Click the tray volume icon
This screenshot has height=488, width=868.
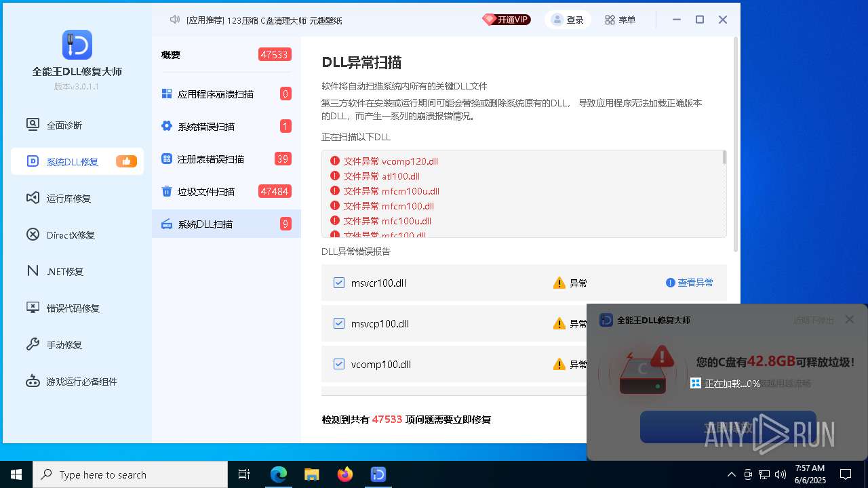(x=781, y=474)
